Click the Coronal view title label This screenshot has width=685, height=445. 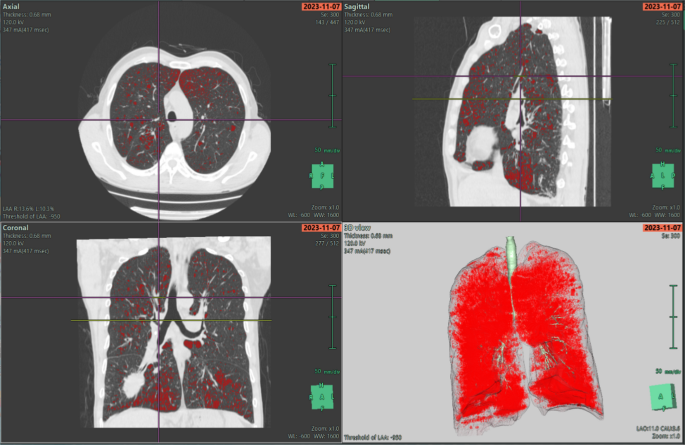pos(15,228)
